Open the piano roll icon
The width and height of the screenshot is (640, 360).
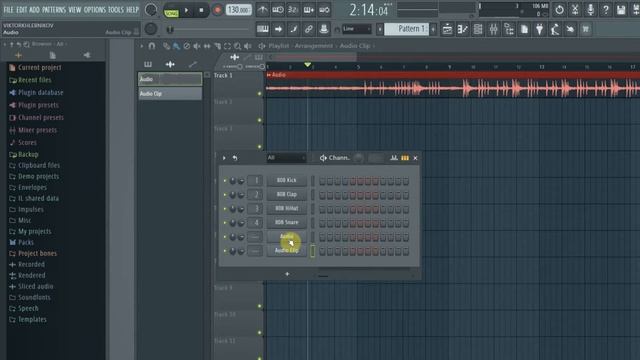point(462,29)
